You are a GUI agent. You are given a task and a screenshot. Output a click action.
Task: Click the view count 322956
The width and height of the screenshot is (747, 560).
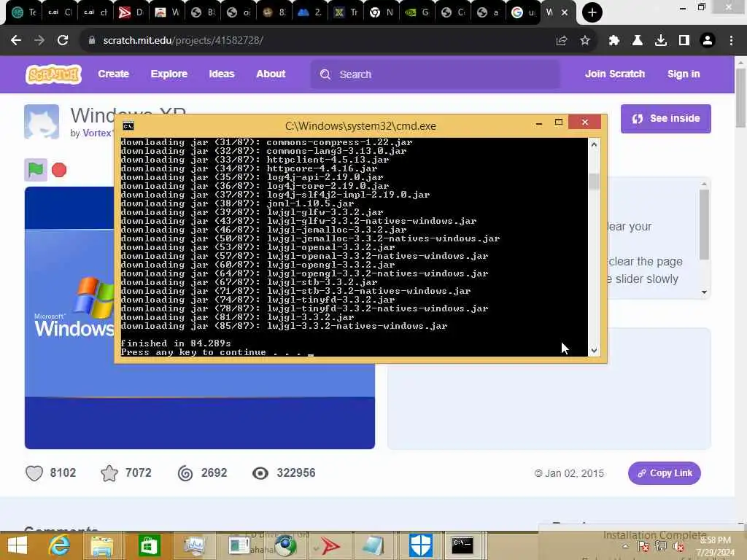click(296, 472)
